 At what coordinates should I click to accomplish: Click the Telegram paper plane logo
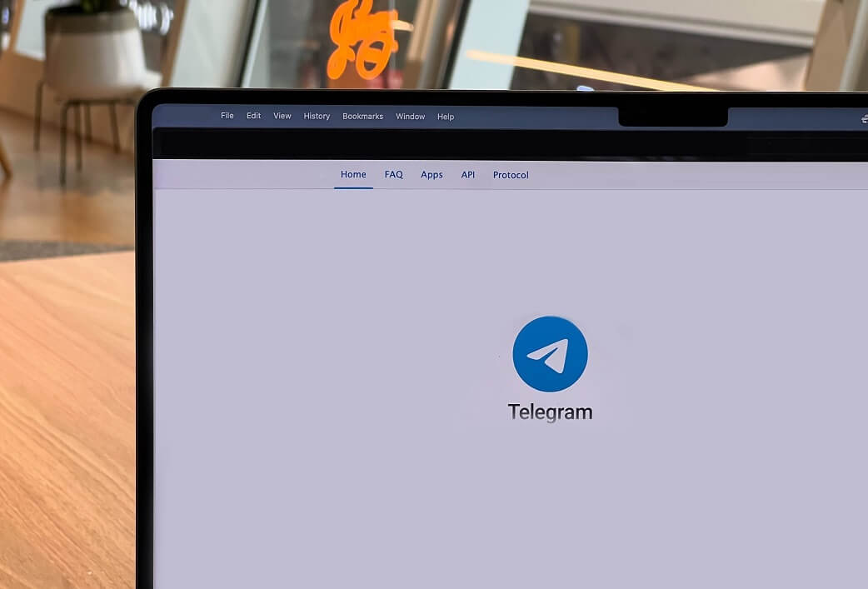tap(551, 354)
